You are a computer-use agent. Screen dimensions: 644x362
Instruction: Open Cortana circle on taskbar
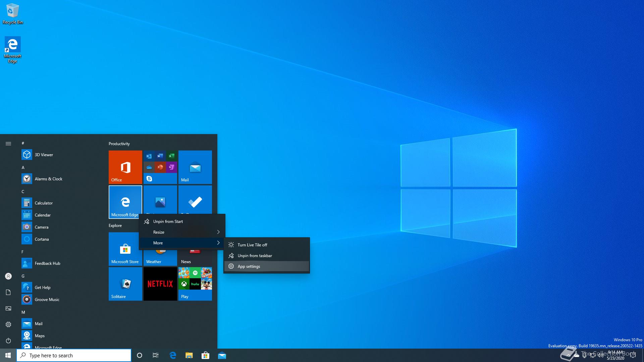[x=140, y=355]
